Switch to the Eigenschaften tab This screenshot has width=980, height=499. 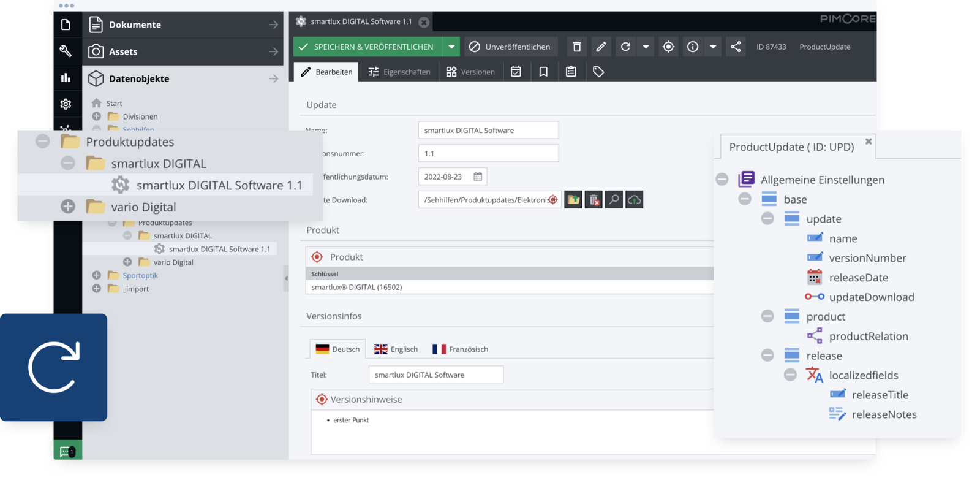tap(399, 72)
